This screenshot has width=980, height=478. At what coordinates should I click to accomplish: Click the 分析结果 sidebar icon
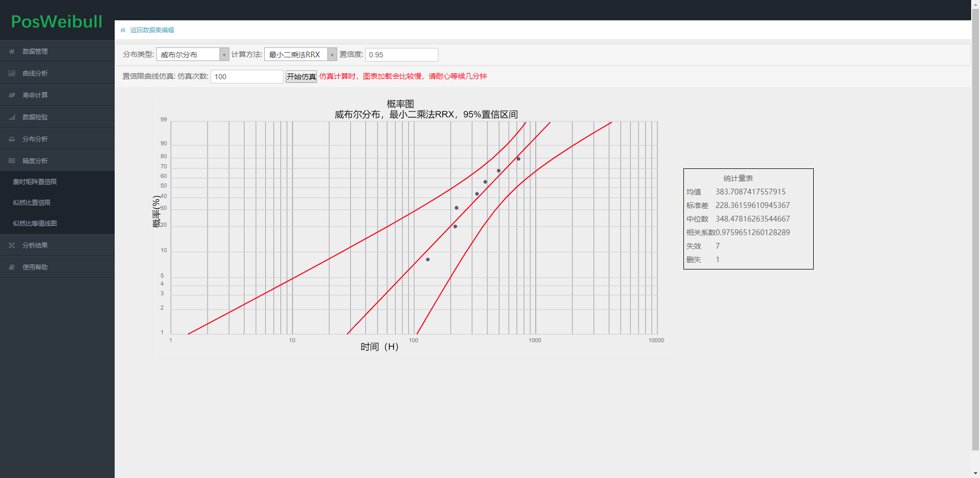pyautogui.click(x=11, y=245)
